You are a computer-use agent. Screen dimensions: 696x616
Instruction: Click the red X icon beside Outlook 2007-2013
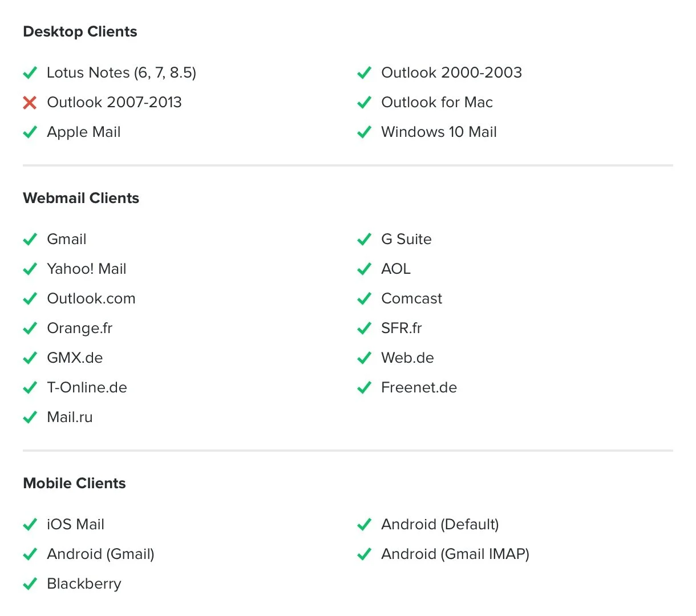pyautogui.click(x=30, y=103)
